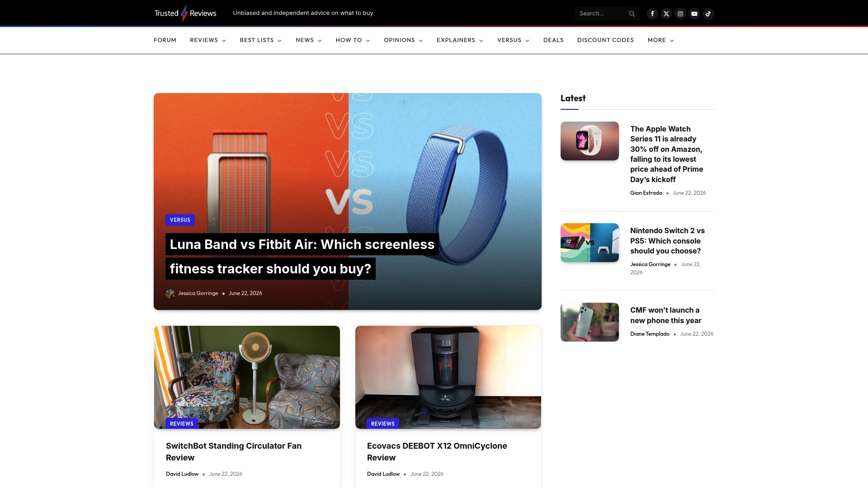Open the TikTok social icon

[708, 14]
